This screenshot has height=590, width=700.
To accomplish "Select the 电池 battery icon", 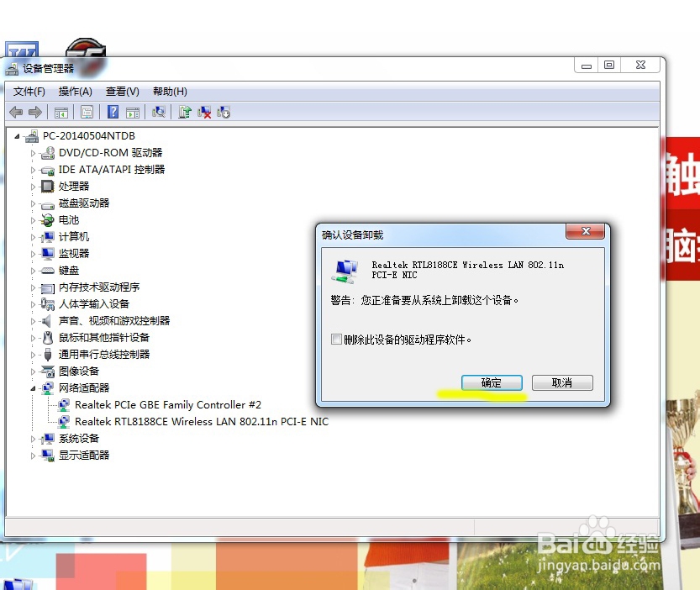I will coord(47,220).
